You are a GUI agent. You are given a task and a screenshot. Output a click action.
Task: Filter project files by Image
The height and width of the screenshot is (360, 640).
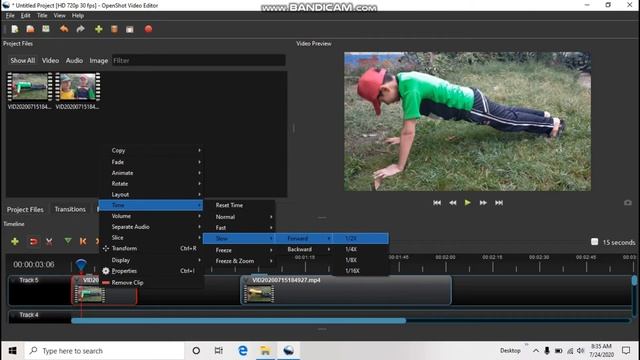99,60
